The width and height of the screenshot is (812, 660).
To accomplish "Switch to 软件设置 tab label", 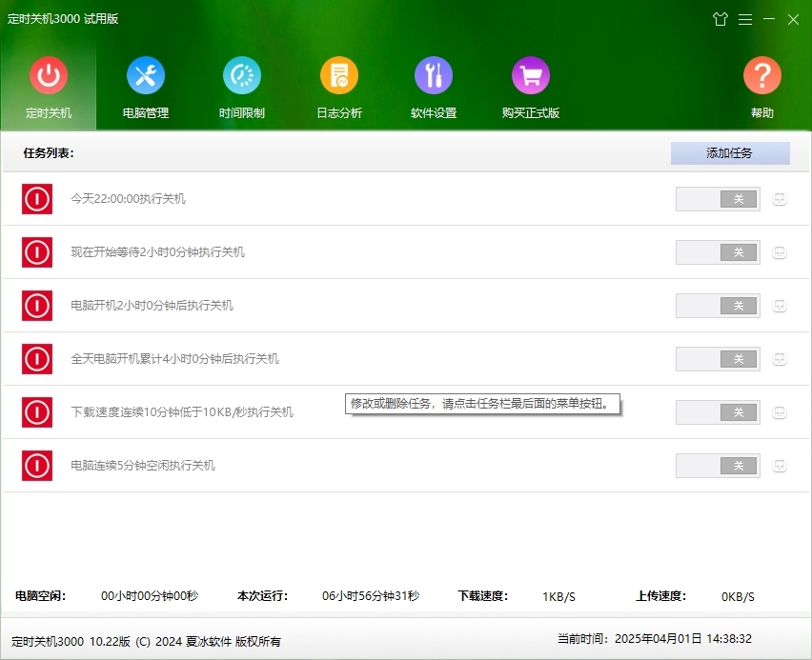I will point(434,112).
